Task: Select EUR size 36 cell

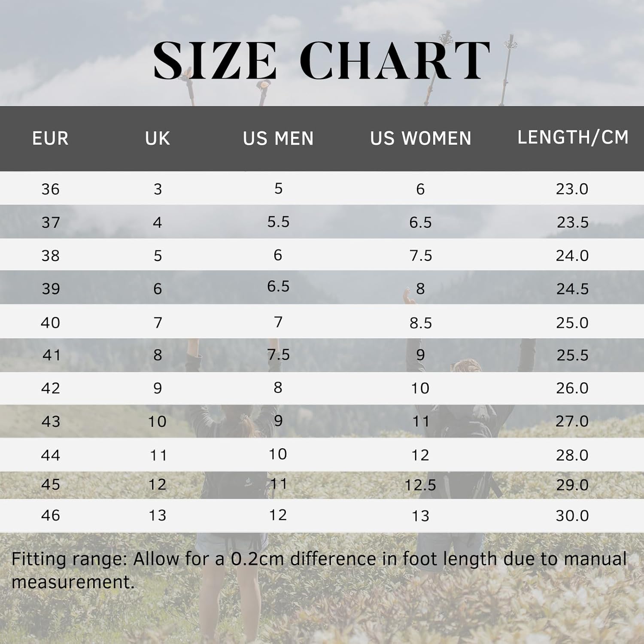Action: pyautogui.click(x=50, y=189)
